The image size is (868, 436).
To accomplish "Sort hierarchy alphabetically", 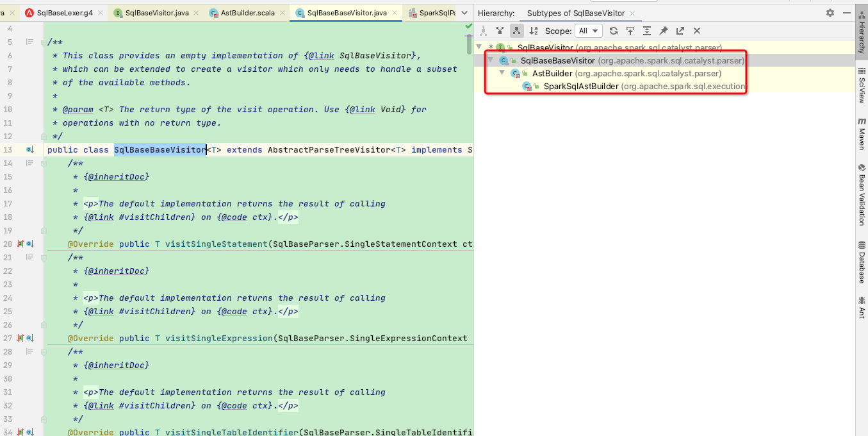I will pyautogui.click(x=533, y=31).
